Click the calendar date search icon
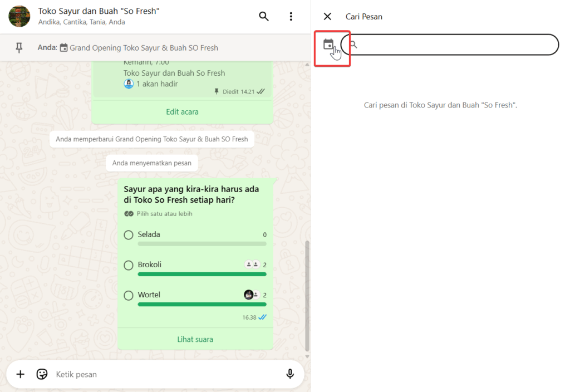Viewport: 570px width, 392px height. 328,45
